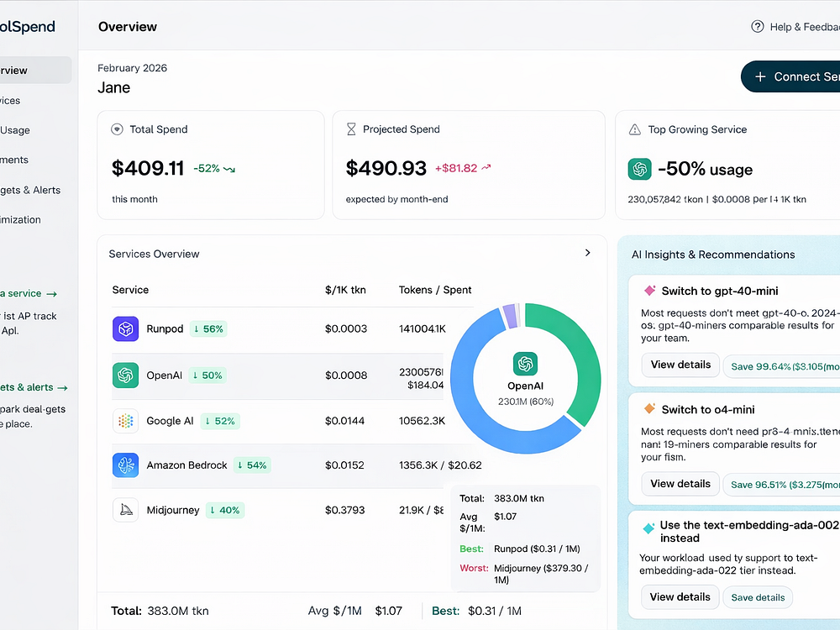
Task: Click the OpenAI icon in donut center
Action: pyautogui.click(x=525, y=364)
